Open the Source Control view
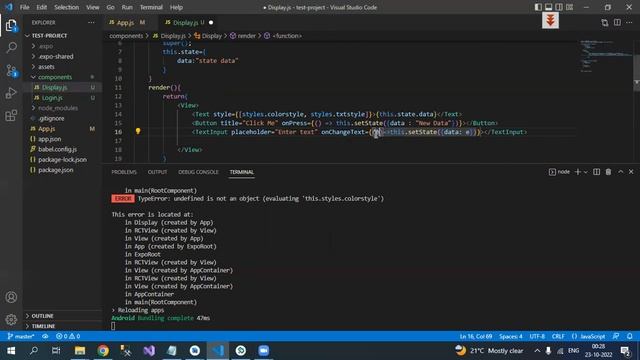Image resolution: width=640 pixels, height=360 pixels. coord(11,71)
